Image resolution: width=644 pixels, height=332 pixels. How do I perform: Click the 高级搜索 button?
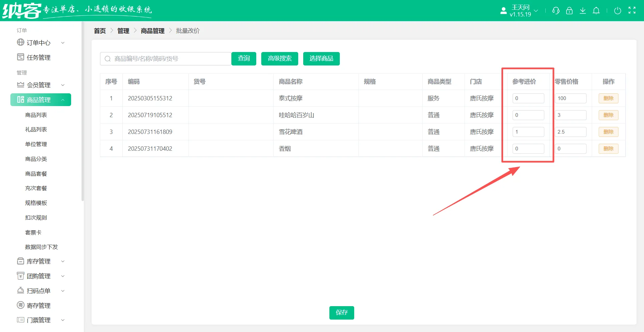(x=279, y=58)
